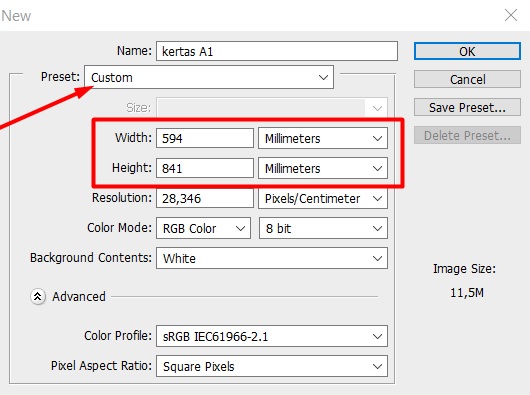Click the Height value field 841
This screenshot has width=530, height=395.
(204, 168)
